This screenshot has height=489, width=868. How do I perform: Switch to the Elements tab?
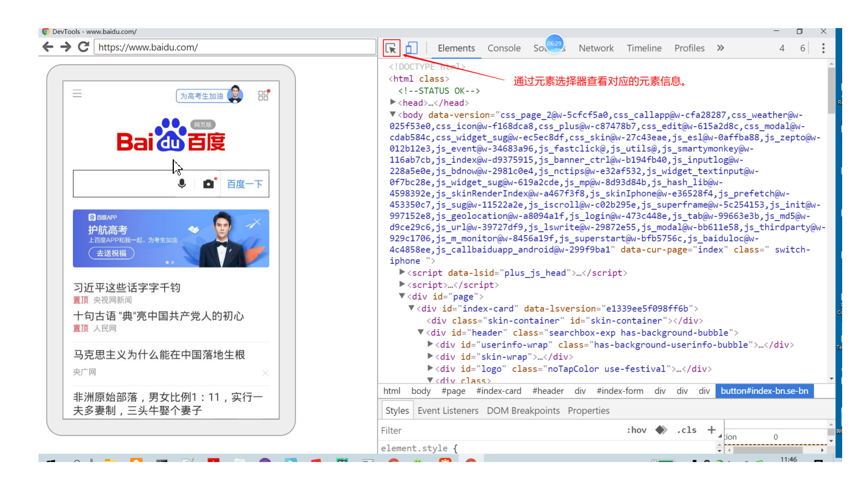click(x=456, y=48)
